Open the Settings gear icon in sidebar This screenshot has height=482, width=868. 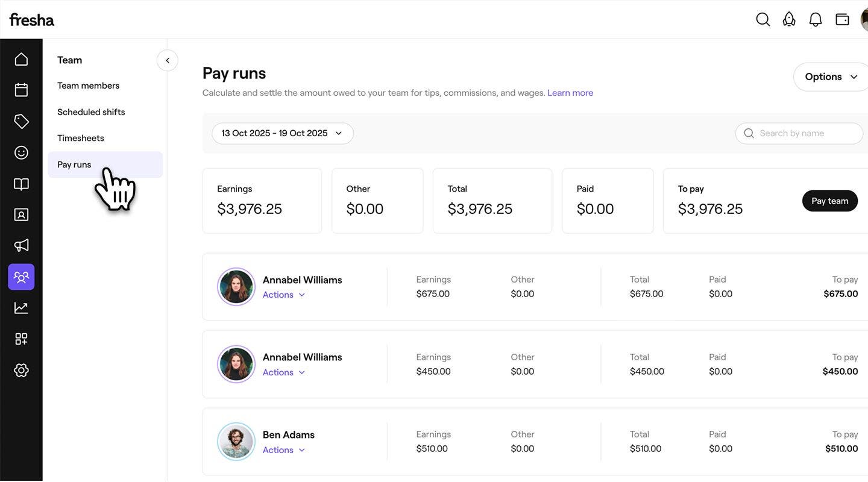point(21,370)
